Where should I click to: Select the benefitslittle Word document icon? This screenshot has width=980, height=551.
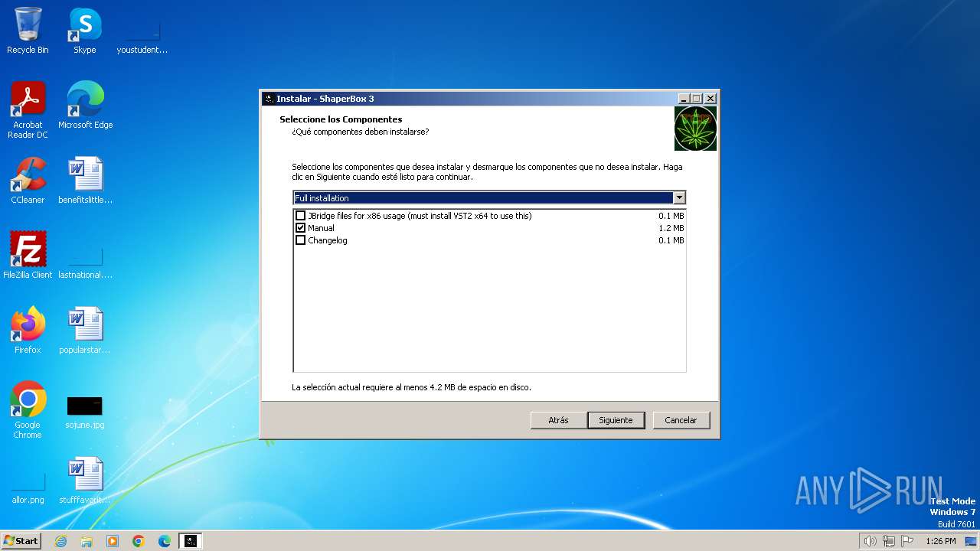point(85,181)
